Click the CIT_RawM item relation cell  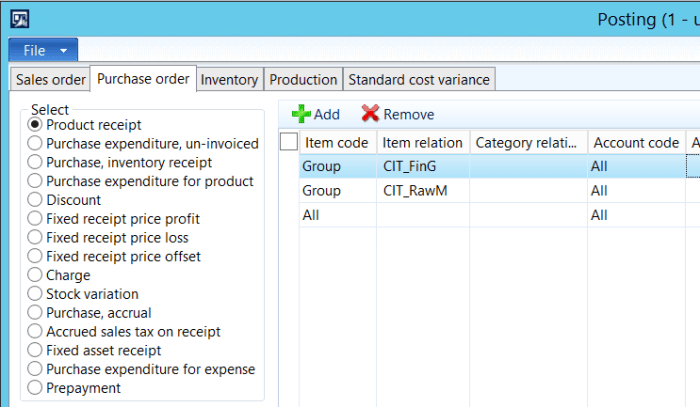pyautogui.click(x=423, y=191)
